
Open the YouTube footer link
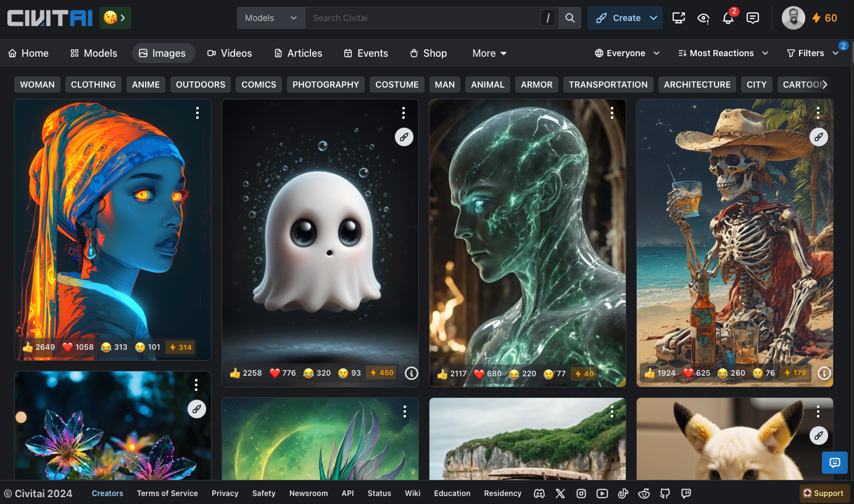pos(602,494)
